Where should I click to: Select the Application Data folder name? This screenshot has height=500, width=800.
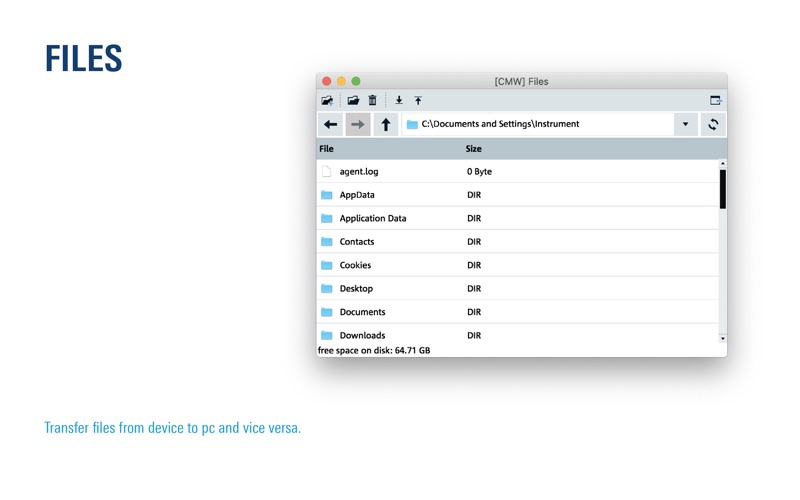coord(373,218)
